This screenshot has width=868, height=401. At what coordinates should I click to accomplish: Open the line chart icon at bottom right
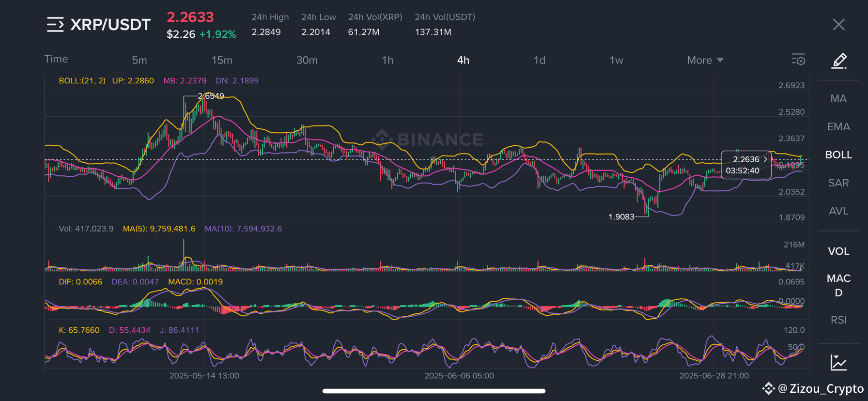[x=838, y=362]
